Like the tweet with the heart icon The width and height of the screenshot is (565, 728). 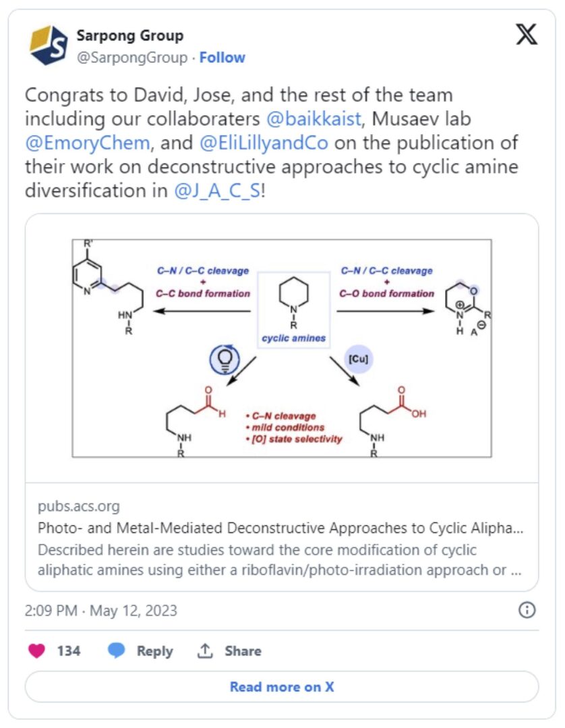tap(36, 650)
